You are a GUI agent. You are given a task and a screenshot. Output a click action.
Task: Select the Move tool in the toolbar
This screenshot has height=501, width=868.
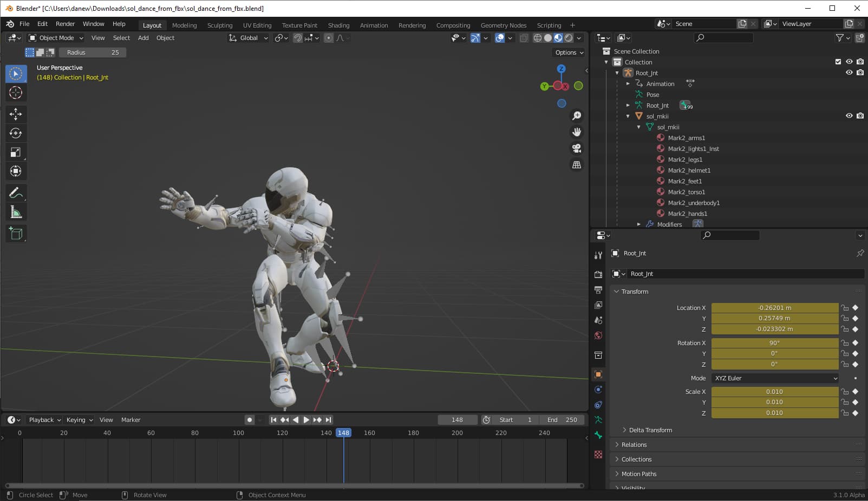click(x=16, y=114)
